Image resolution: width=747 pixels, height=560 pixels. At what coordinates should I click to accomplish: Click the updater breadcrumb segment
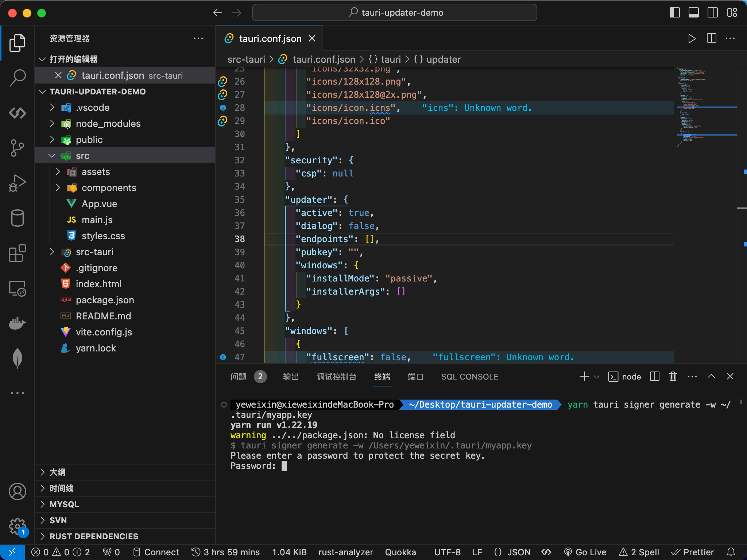click(x=438, y=59)
